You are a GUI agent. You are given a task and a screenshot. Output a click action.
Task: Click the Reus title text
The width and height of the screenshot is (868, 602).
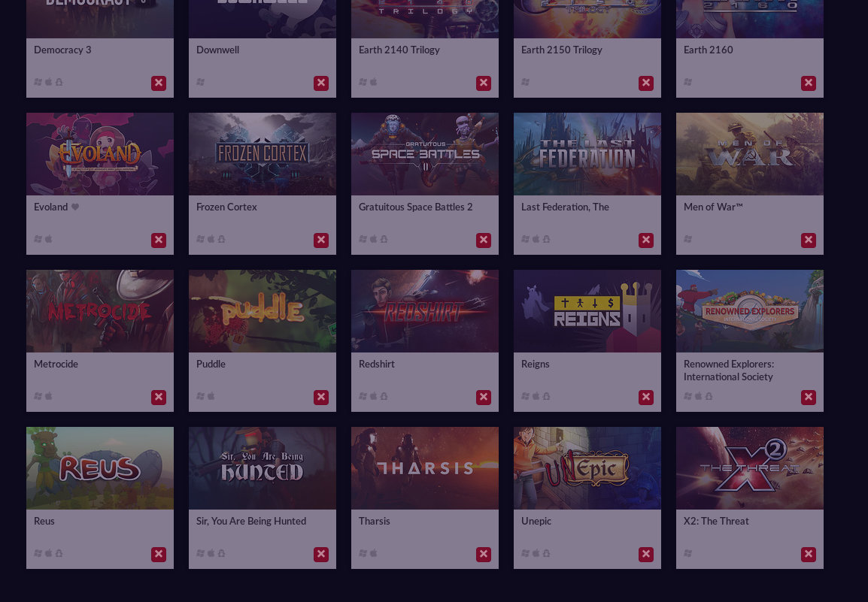(44, 522)
